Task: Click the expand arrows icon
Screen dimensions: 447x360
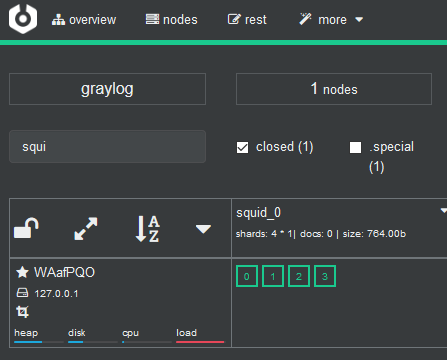Action: click(x=86, y=229)
